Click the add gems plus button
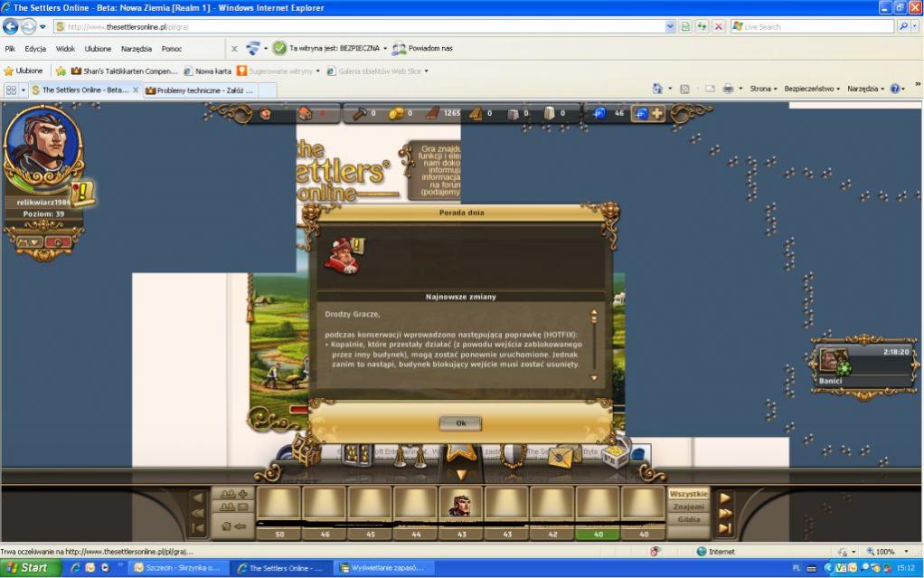Screen dimensions: 924x578 (657, 113)
